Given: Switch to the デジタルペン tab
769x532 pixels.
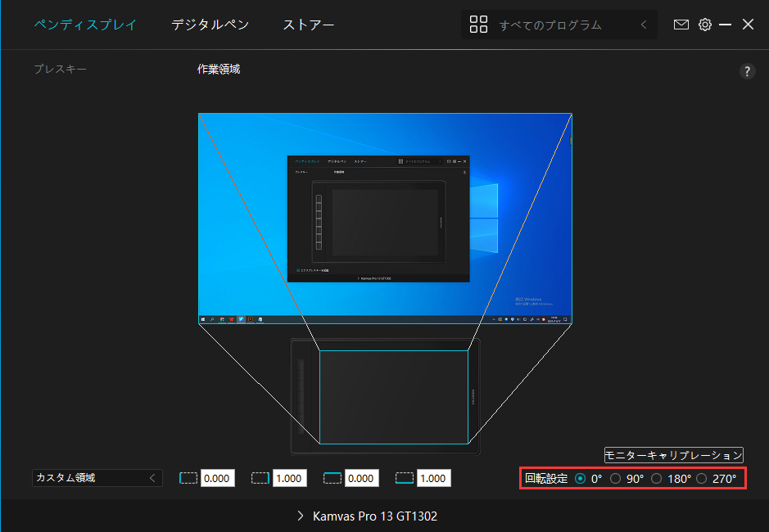Looking at the screenshot, I should (x=210, y=25).
